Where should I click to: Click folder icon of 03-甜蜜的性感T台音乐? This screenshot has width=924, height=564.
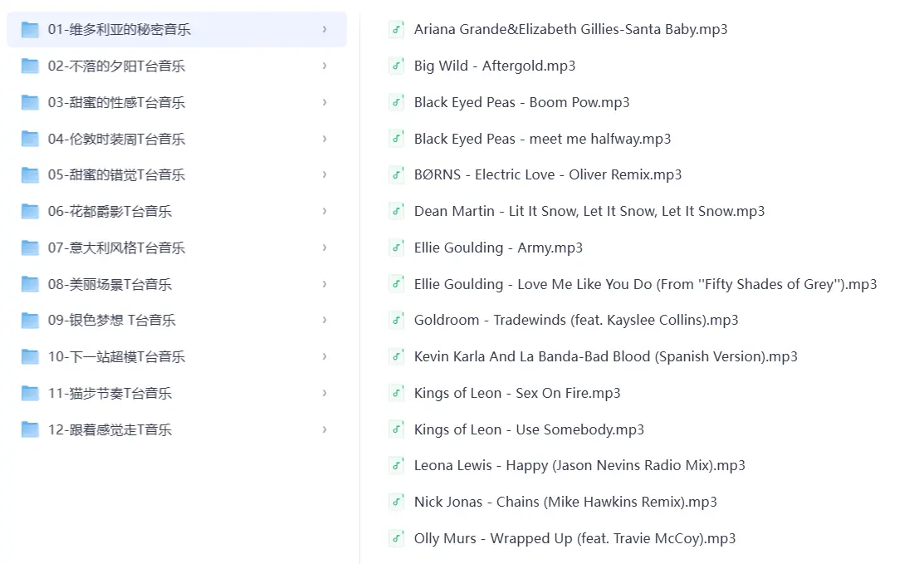(x=30, y=102)
